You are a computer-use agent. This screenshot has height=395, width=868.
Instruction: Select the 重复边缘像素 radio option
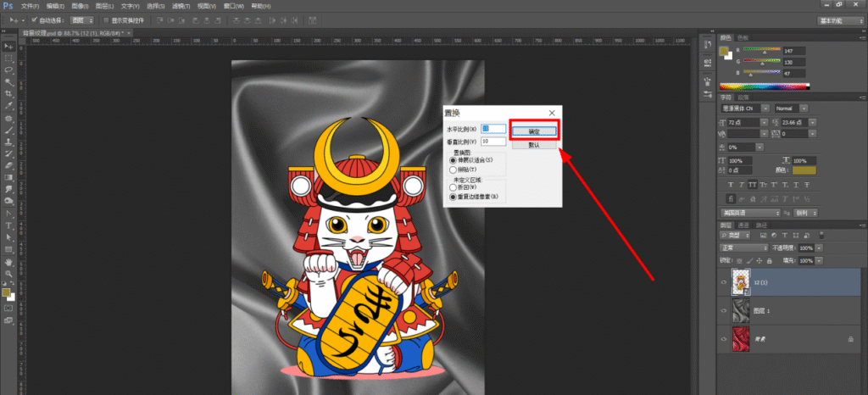click(x=453, y=197)
